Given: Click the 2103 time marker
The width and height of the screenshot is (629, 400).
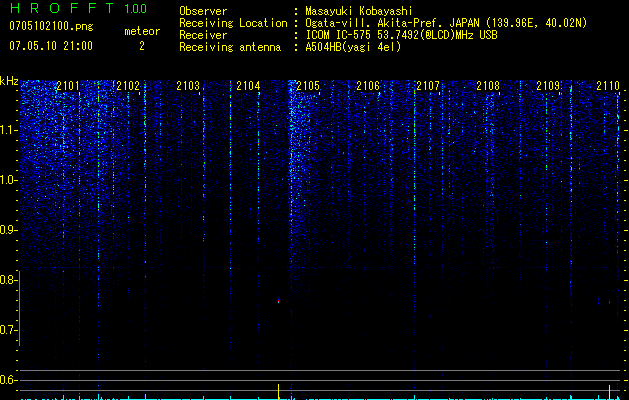Looking at the screenshot, I should click(x=188, y=85).
